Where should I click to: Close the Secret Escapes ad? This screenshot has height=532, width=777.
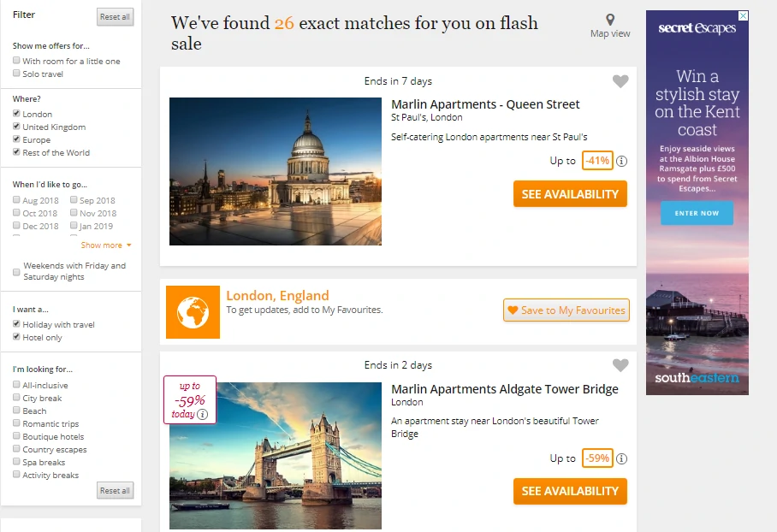[x=743, y=15]
